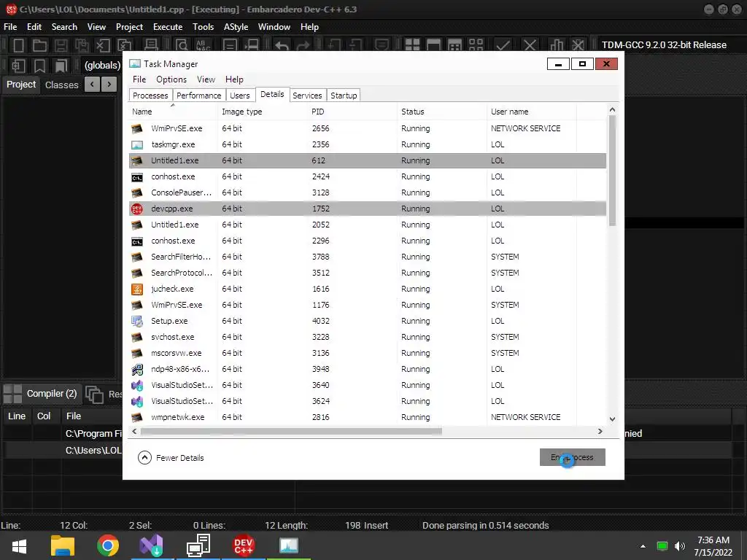
Task: Open Task Manager Options menu
Action: (171, 79)
